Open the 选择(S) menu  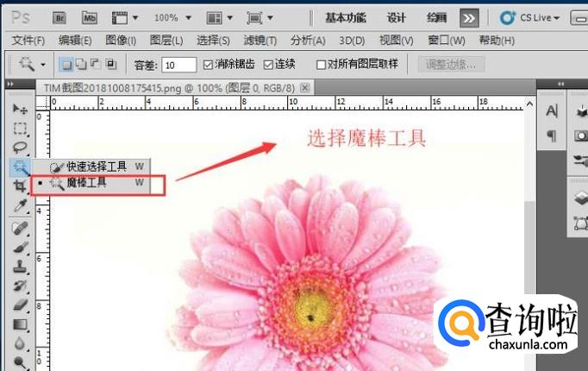(x=213, y=41)
